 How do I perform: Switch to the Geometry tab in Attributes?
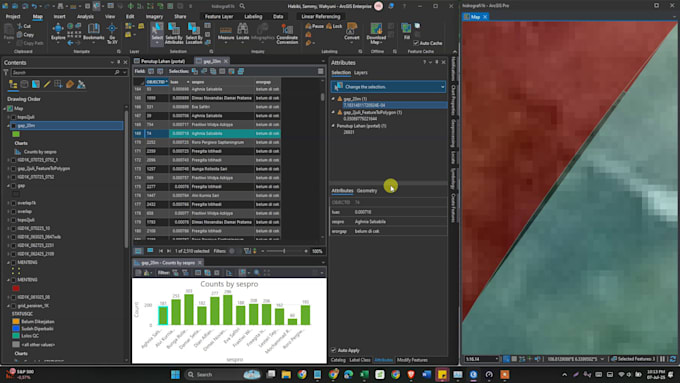[367, 190]
